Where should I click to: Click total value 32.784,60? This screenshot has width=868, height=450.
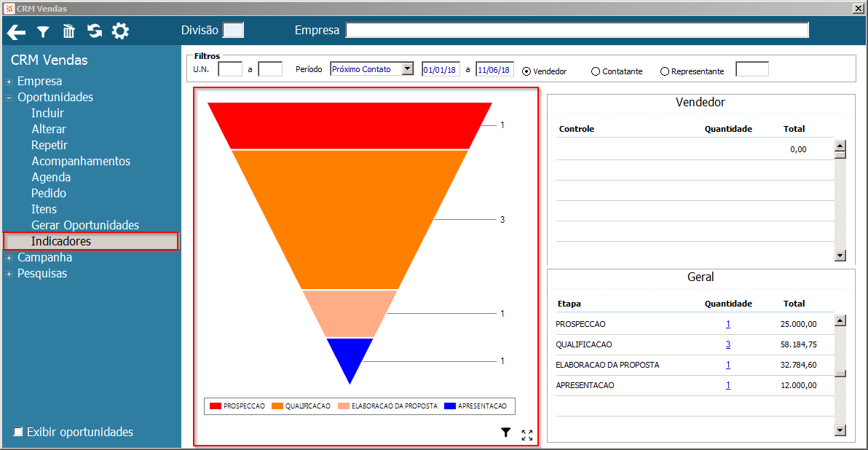(x=798, y=365)
